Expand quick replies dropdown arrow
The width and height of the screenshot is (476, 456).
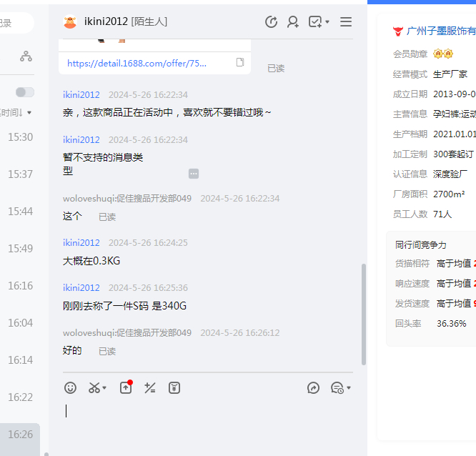tap(349, 387)
